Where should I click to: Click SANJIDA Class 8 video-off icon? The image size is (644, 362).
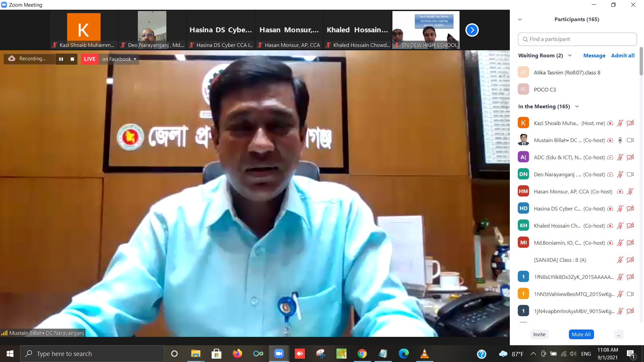point(630,260)
